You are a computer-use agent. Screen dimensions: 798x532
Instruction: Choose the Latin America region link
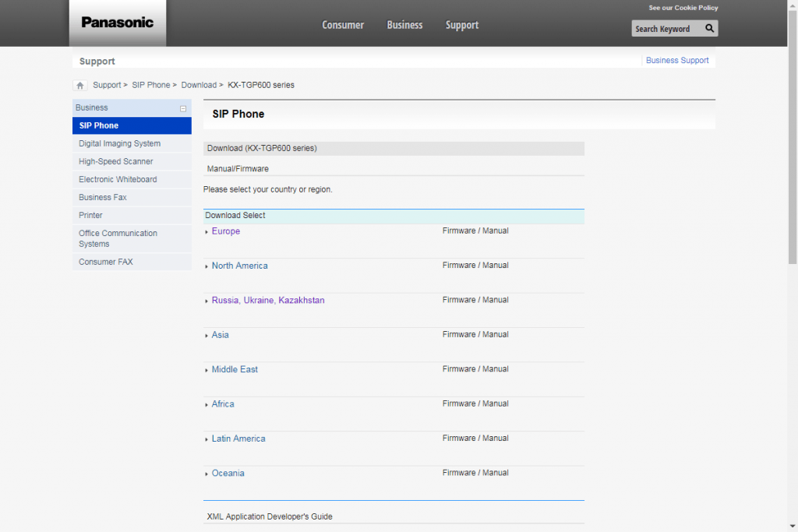pyautogui.click(x=238, y=439)
